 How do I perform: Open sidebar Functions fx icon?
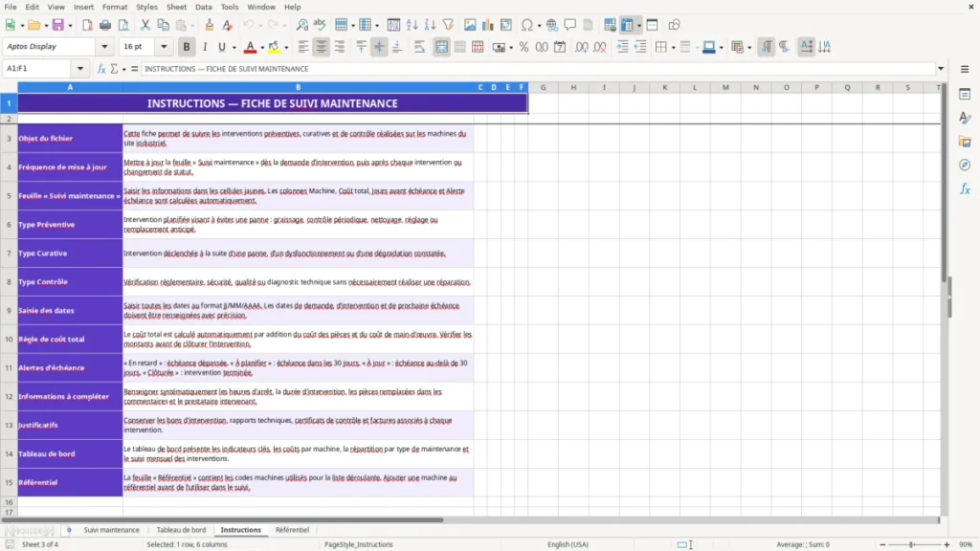pos(965,188)
